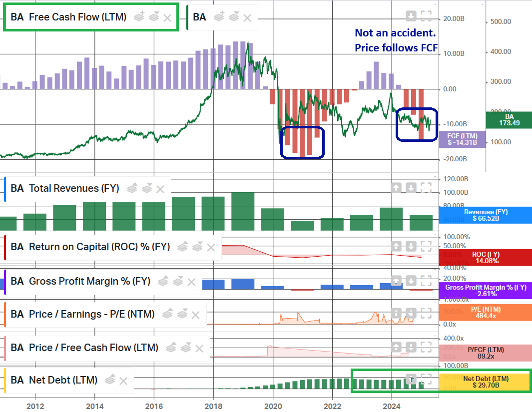
Task: Move Free Cash Flow series to pane below
Action: point(154,16)
